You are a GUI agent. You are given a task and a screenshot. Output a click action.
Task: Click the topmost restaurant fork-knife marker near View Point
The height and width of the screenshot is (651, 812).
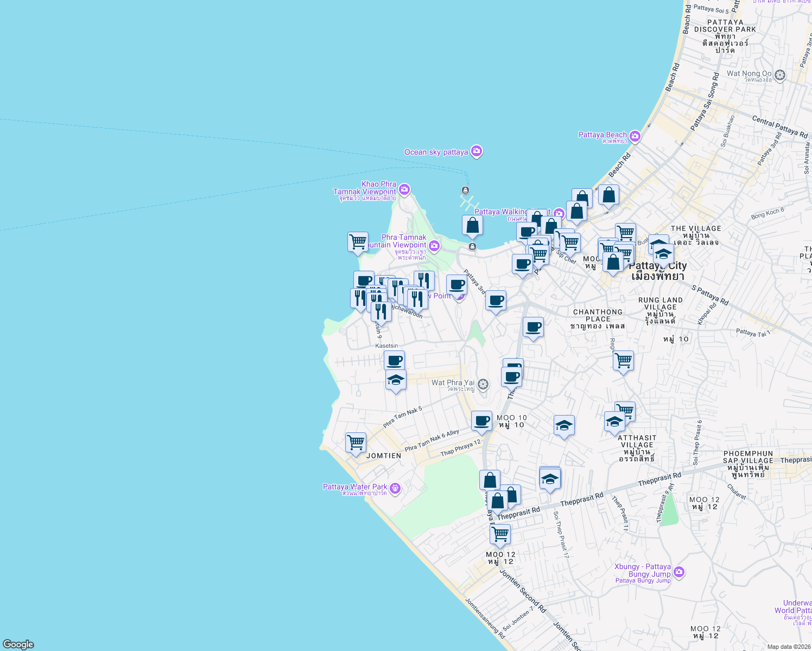pyautogui.click(x=424, y=281)
